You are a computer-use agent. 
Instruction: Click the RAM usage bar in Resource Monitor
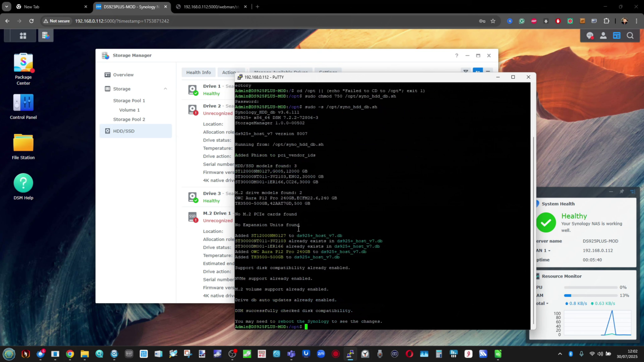591,296
